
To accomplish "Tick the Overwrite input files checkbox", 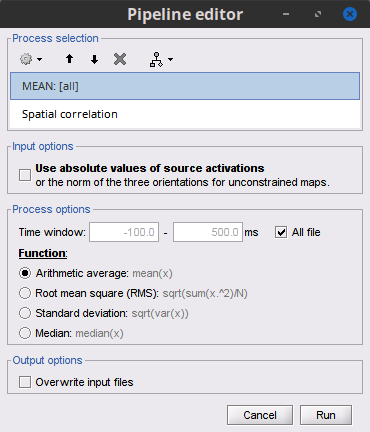I will (x=25, y=382).
